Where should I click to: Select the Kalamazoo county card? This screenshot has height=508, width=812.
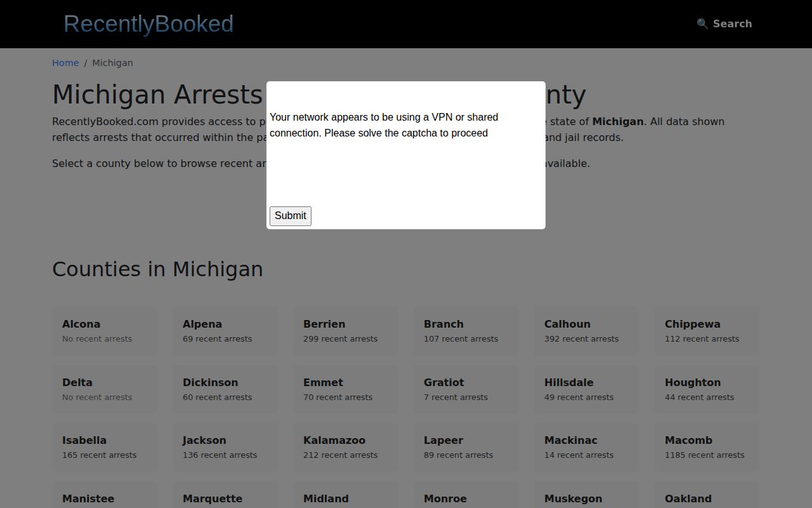tap(346, 447)
